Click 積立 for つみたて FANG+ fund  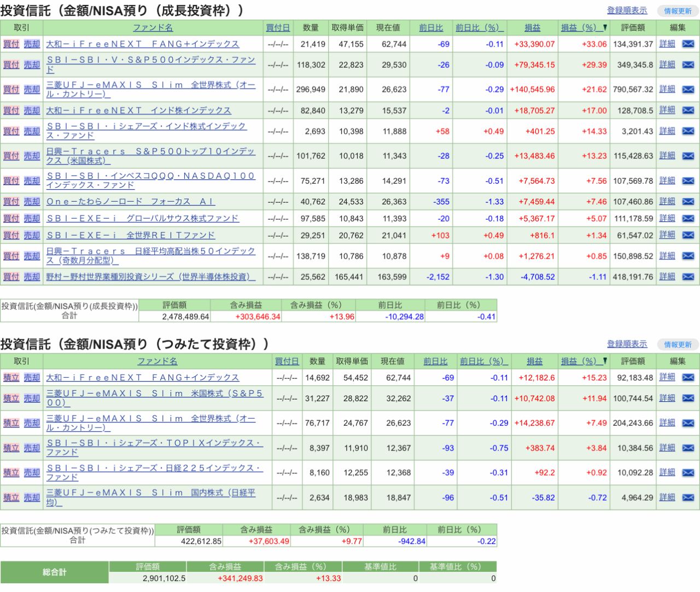11,377
